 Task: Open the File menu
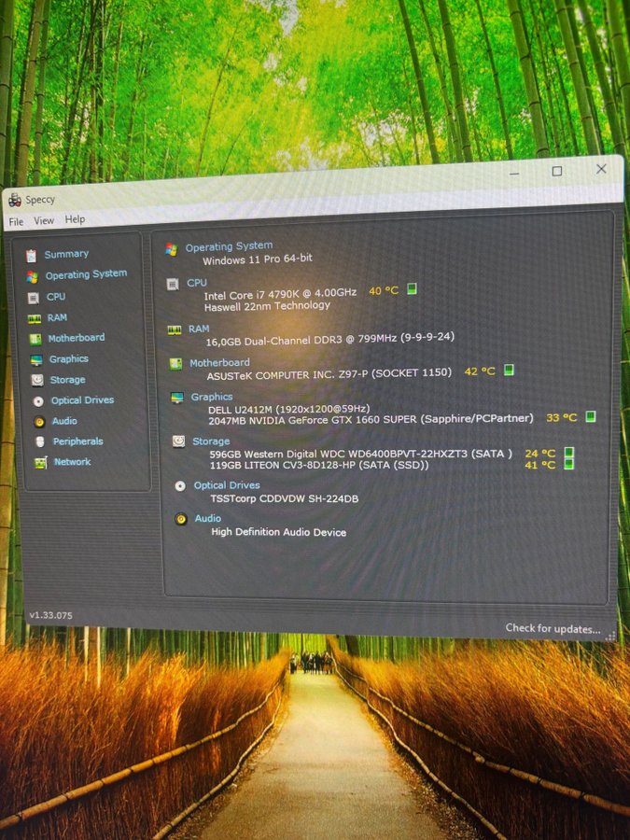click(x=16, y=222)
